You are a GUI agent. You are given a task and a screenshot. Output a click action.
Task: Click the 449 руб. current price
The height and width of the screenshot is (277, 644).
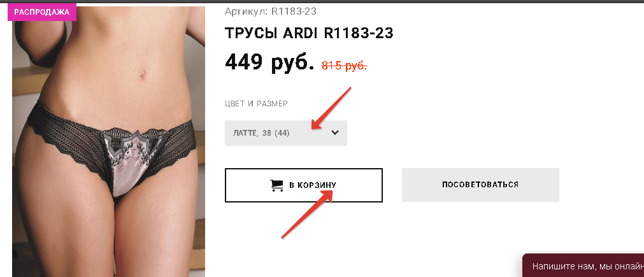click(x=269, y=62)
